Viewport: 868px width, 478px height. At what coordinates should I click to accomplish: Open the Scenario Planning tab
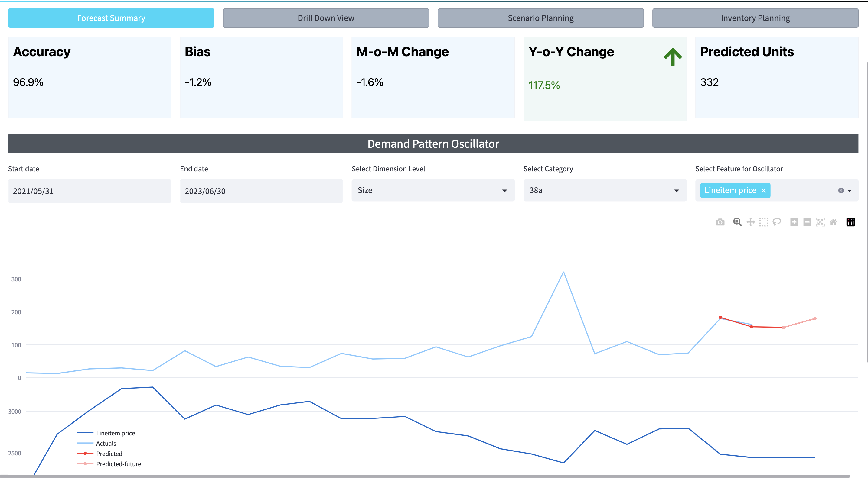[540, 18]
